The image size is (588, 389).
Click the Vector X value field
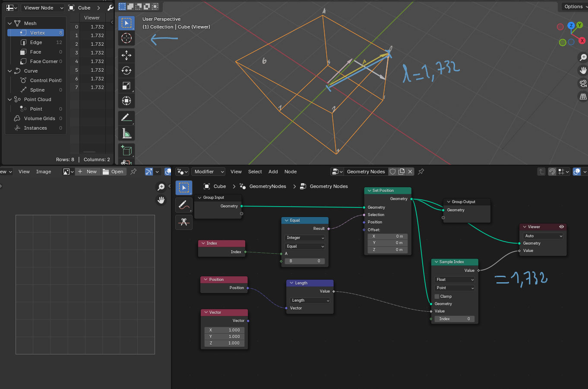point(224,330)
